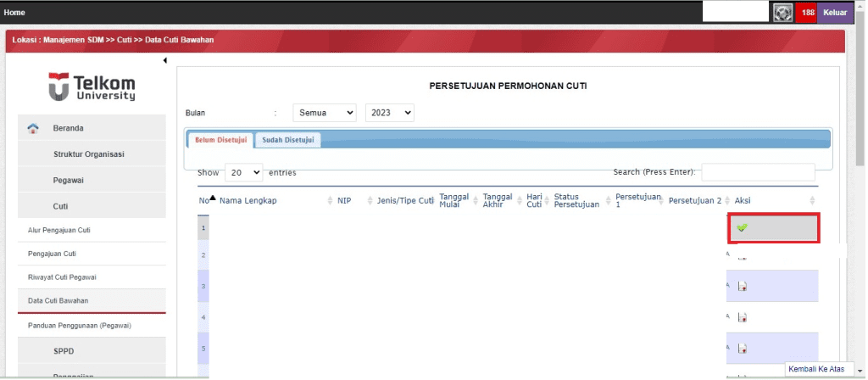Click row number 3 cell
Image resolution: width=868 pixels, height=380 pixels.
pyautogui.click(x=203, y=287)
